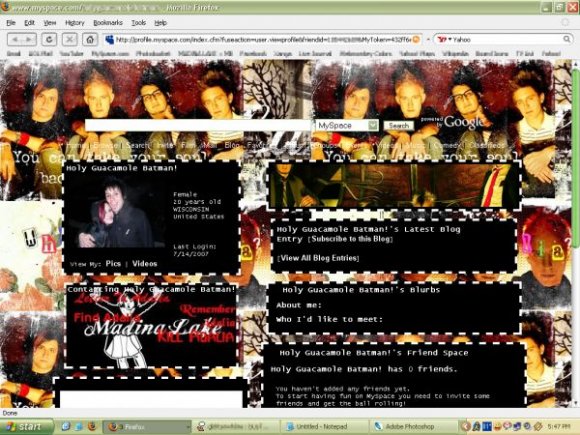Open the Edit menu
The width and height of the screenshot is (580, 435).
pyautogui.click(x=29, y=23)
